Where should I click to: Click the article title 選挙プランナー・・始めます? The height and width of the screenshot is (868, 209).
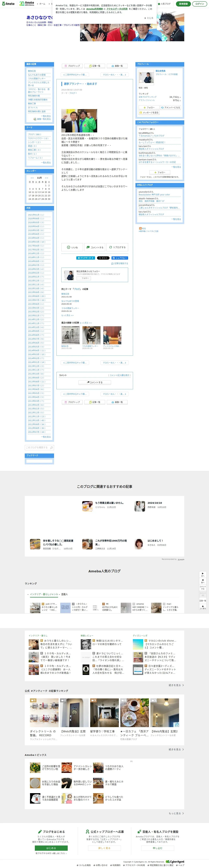80,84
